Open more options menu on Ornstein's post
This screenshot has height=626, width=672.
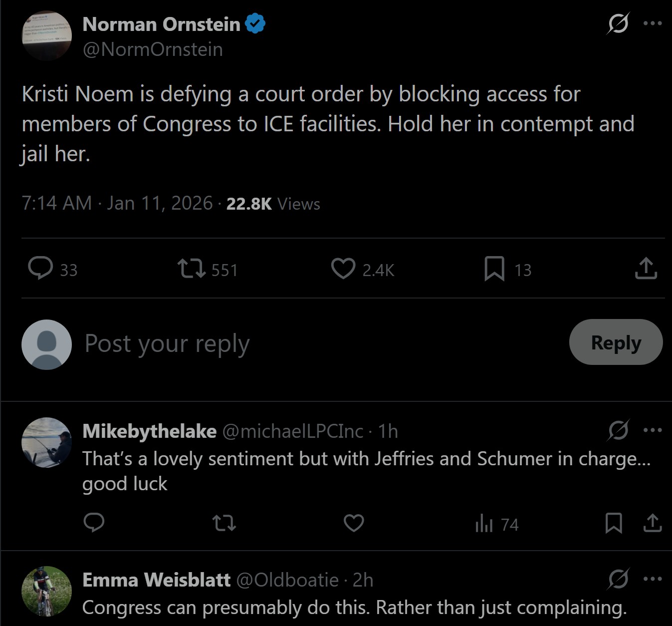(653, 23)
